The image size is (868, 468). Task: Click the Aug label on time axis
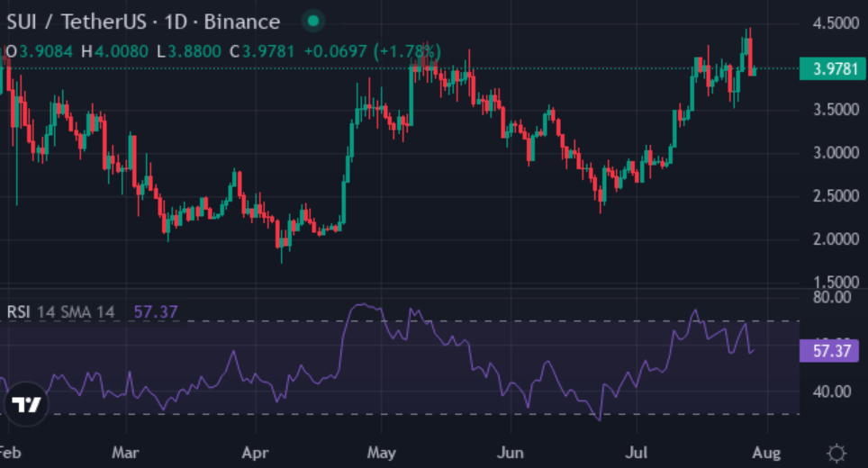click(x=766, y=453)
